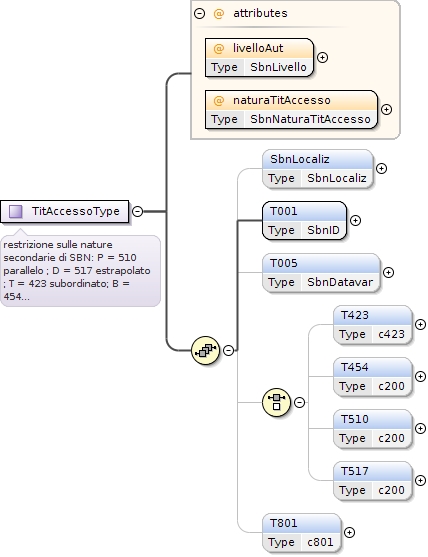The height and width of the screenshot is (557, 428).
Task: Collapse the TitAccessoType root node
Action: coord(137,211)
